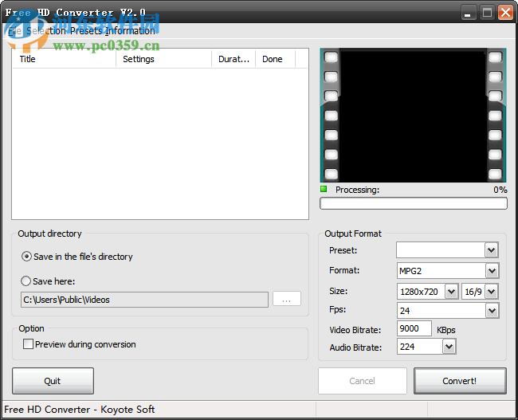This screenshot has width=518, height=420.
Task: Click the Quit button
Action: coord(53,381)
